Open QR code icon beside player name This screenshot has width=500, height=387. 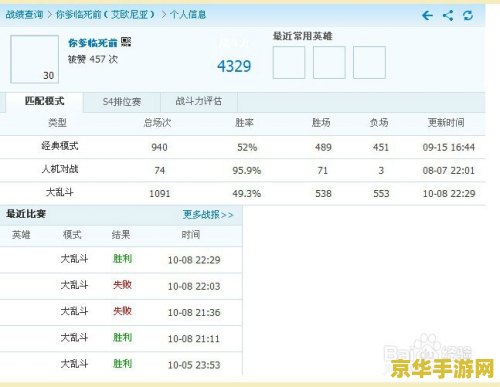click(x=126, y=42)
